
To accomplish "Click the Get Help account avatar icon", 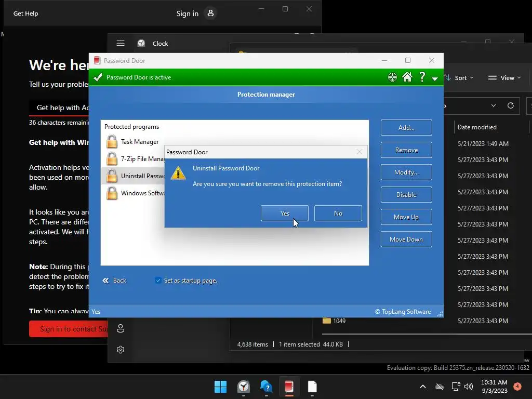I will point(210,13).
